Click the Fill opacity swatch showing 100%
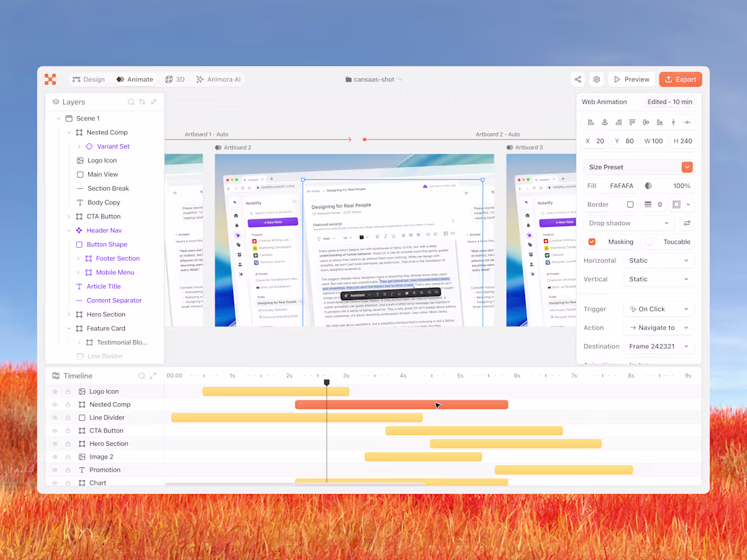Viewport: 747px width, 560px height. 650,185
